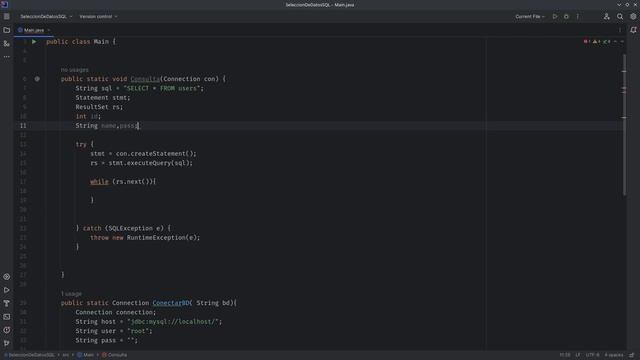Open the UTF-8 encoding selector
The width and height of the screenshot is (640, 360).
point(593,355)
